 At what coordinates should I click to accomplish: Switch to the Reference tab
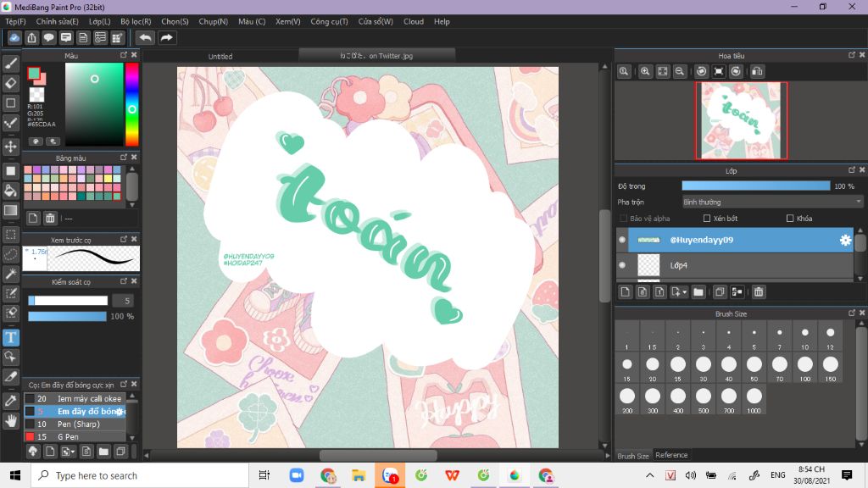click(671, 455)
